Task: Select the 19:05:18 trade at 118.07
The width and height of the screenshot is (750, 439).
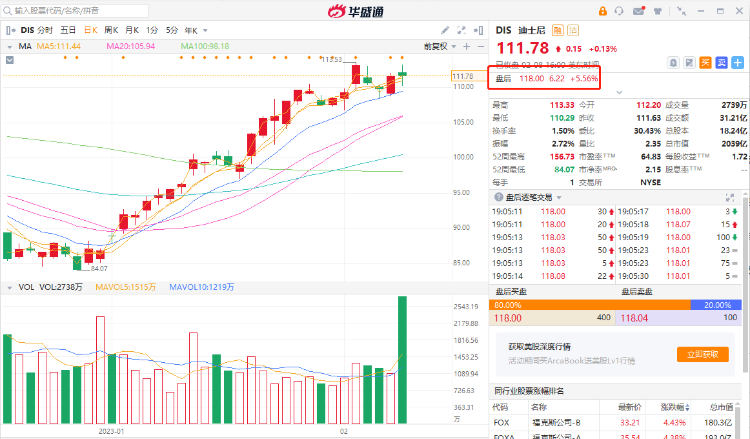Action: (677, 224)
